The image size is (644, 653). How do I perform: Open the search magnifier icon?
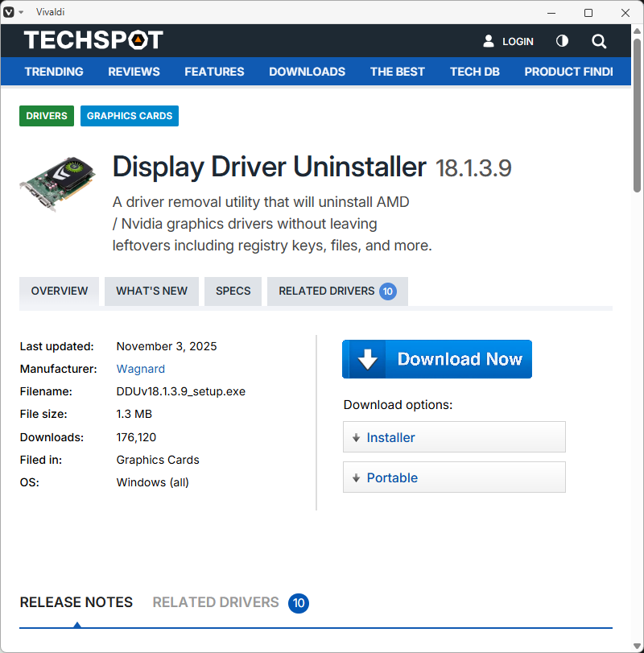tap(599, 41)
